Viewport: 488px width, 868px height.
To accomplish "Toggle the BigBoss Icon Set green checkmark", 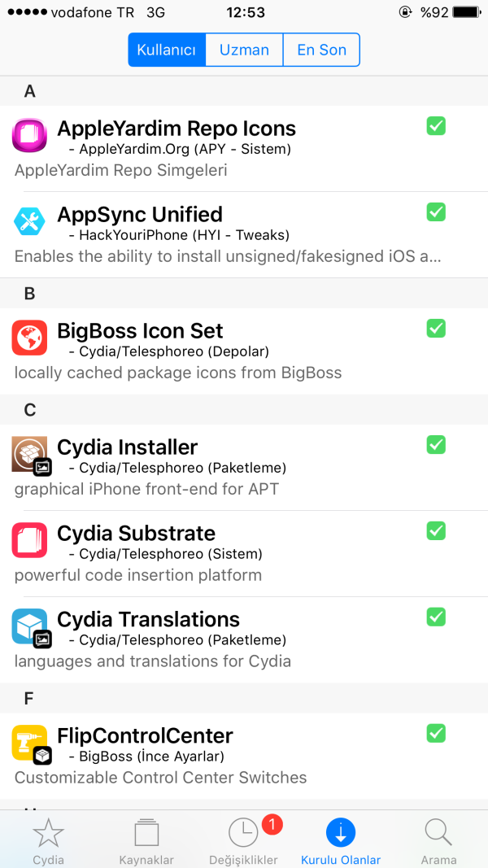I will [x=436, y=328].
